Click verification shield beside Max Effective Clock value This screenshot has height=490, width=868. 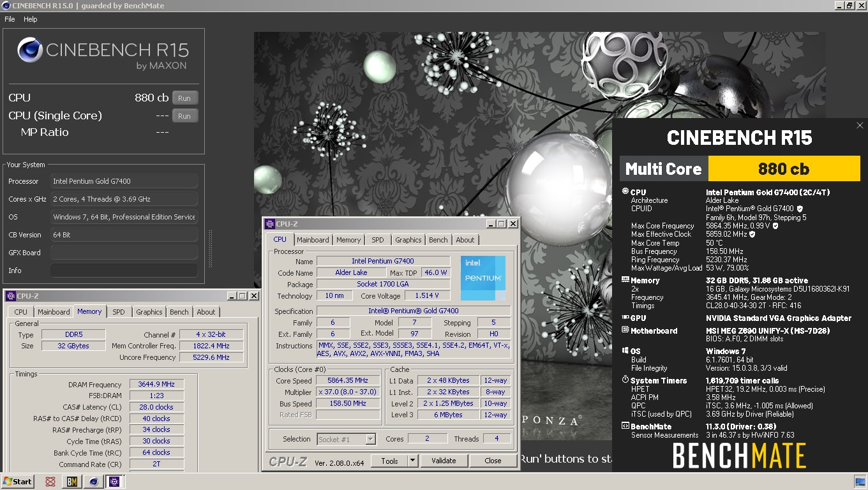tap(752, 234)
